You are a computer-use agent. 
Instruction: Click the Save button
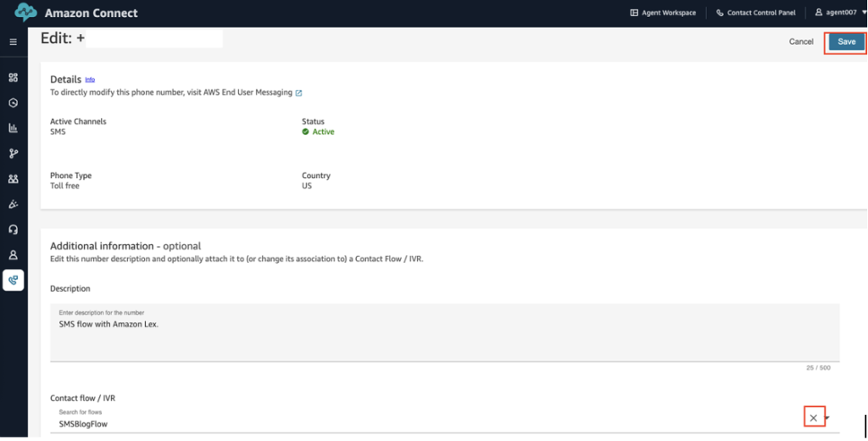[x=847, y=42]
